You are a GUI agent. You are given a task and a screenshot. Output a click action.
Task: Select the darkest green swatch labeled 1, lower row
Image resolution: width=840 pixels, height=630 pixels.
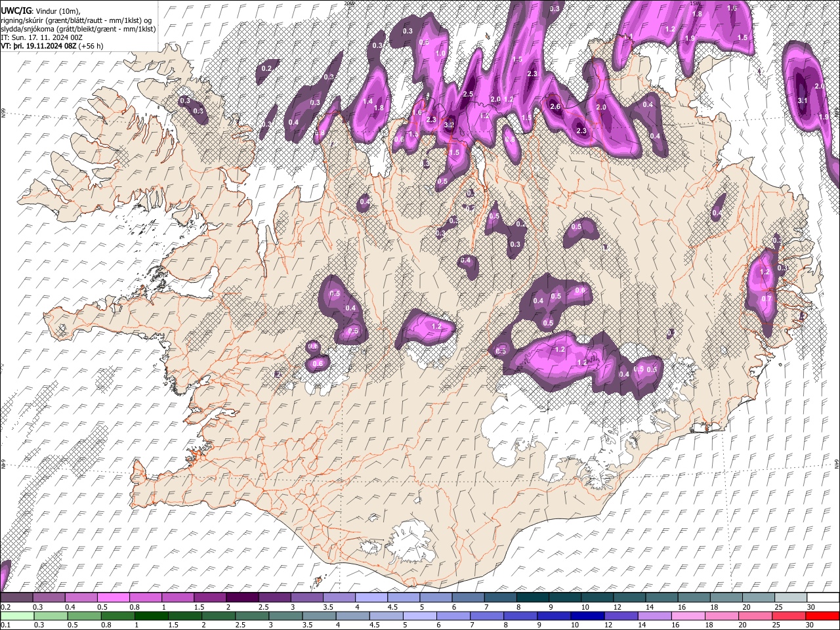(151, 616)
